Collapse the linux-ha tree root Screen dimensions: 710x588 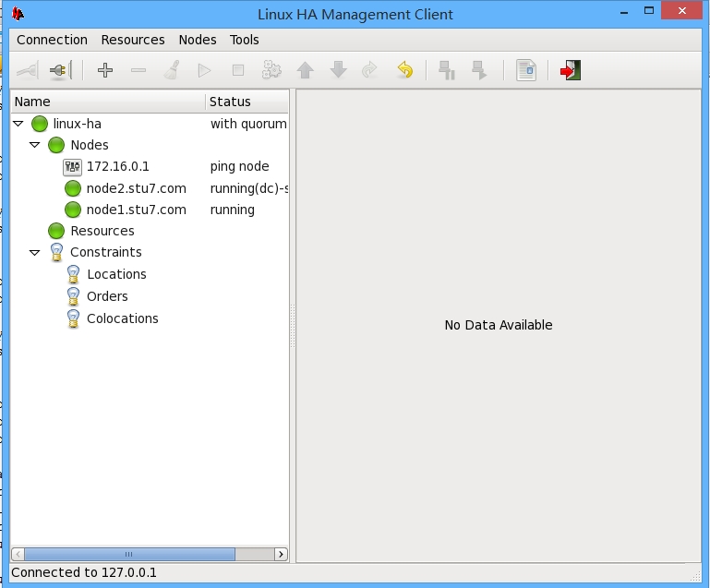[18, 124]
